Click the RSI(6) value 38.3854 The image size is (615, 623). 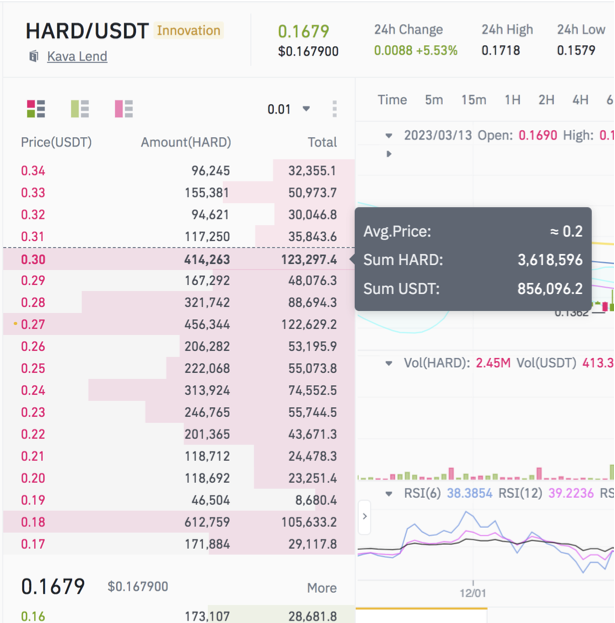pos(470,493)
